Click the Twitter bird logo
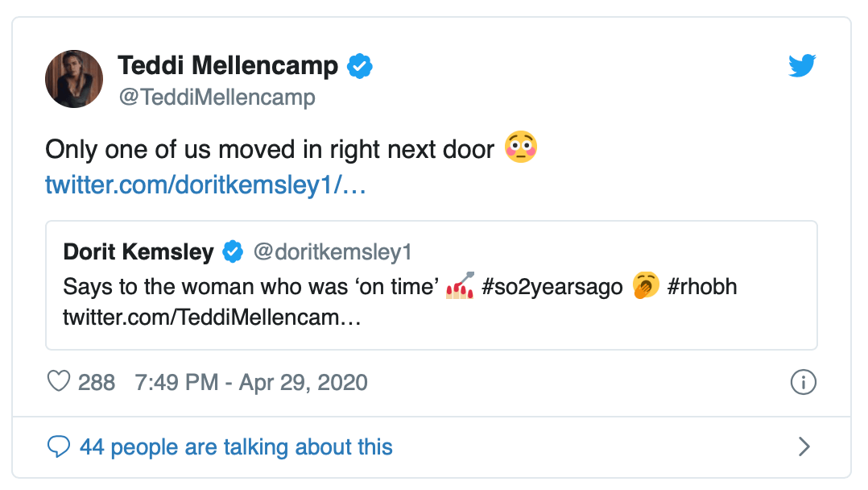The image size is (868, 490). point(802,66)
